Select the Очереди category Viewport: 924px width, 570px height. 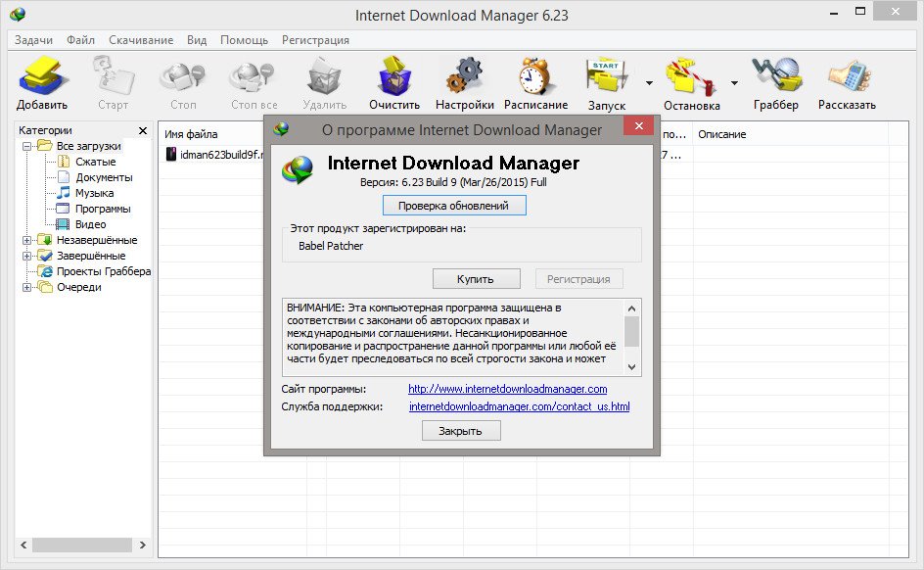(79, 287)
